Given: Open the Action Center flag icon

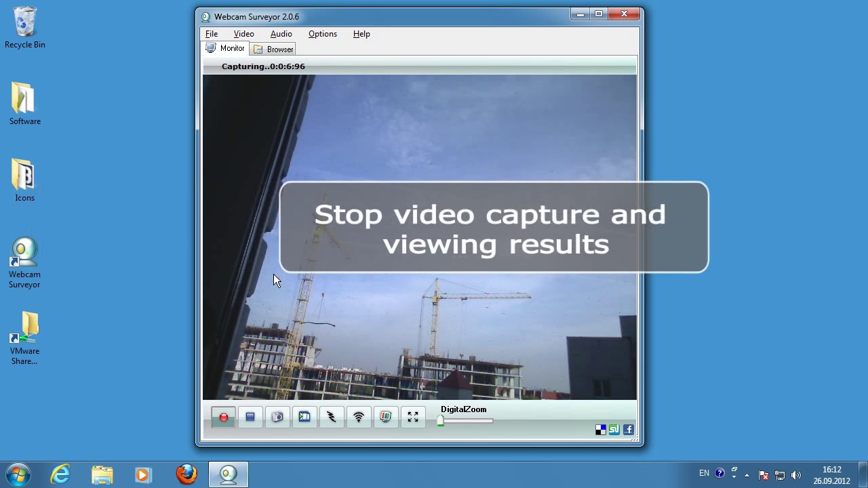Looking at the screenshot, I should pos(764,474).
